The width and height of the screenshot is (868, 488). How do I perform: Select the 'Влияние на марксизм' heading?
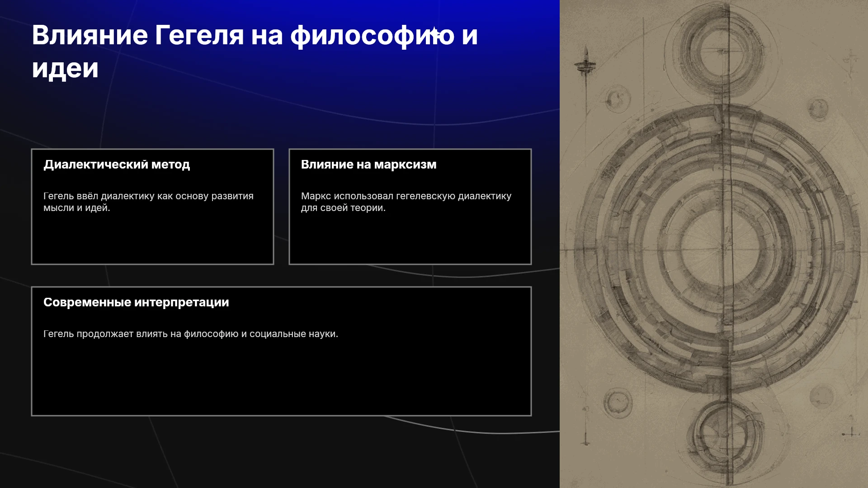click(x=368, y=164)
